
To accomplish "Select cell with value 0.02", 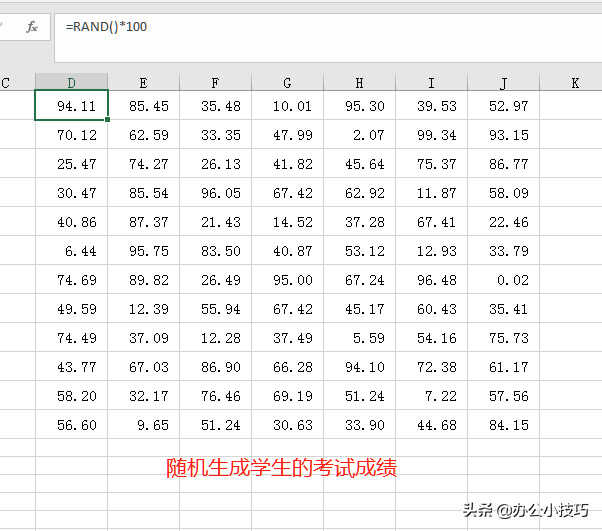I will click(503, 279).
